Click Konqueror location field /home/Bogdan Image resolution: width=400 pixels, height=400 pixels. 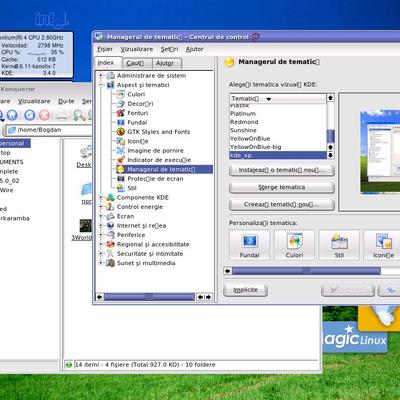pos(48,130)
